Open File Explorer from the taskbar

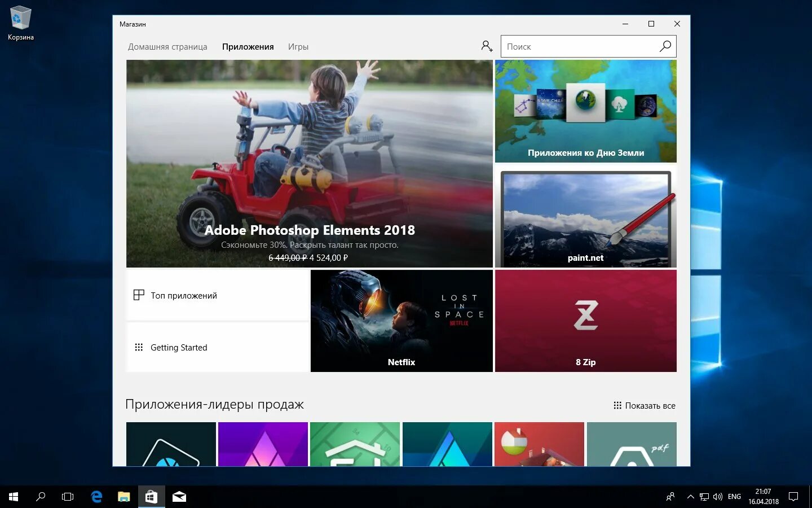click(x=123, y=497)
